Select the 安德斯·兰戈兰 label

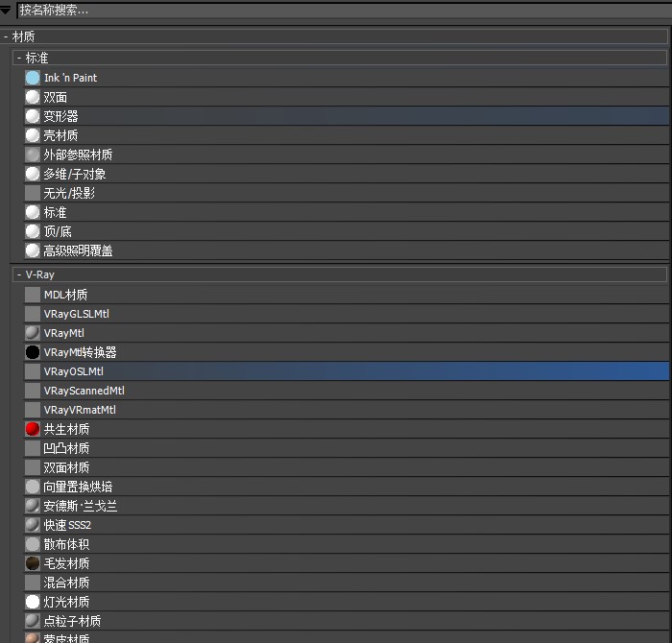[x=80, y=506]
